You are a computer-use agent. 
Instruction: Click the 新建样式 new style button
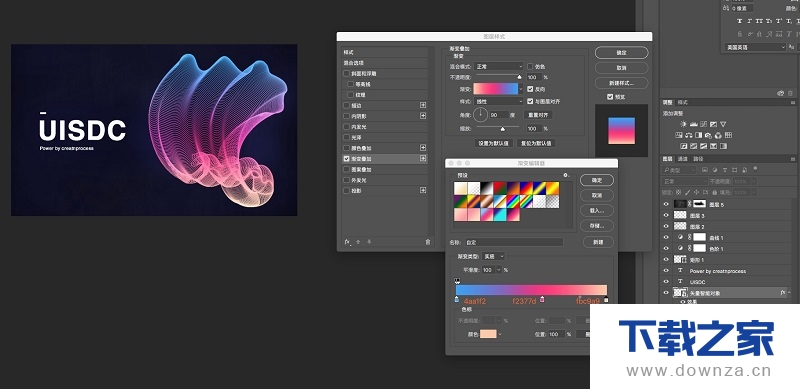[621, 83]
